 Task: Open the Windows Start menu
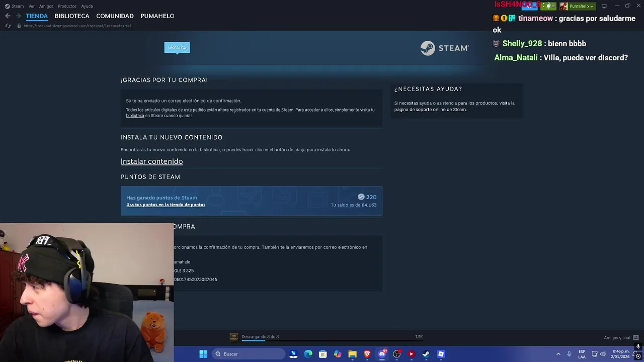point(203,354)
